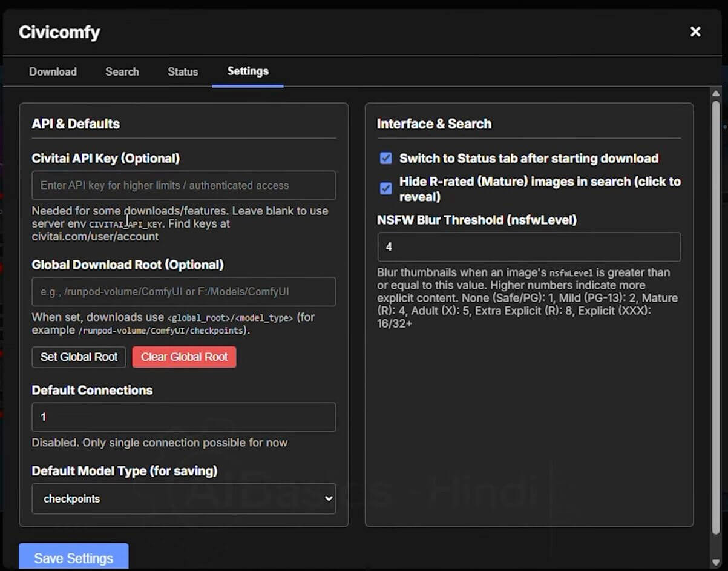Go to the Status tab

click(183, 71)
